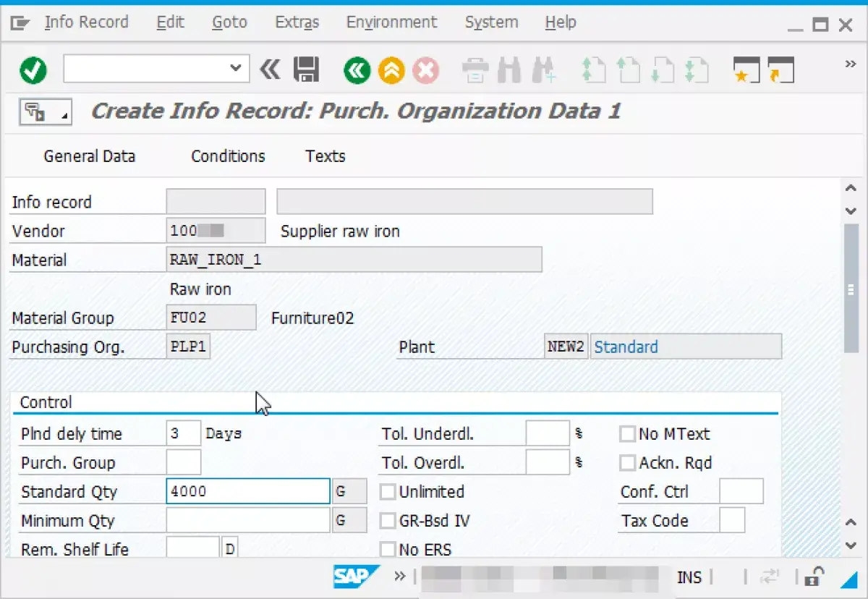This screenshot has height=599, width=868.
Task: Open the Extras menu
Action: [297, 22]
